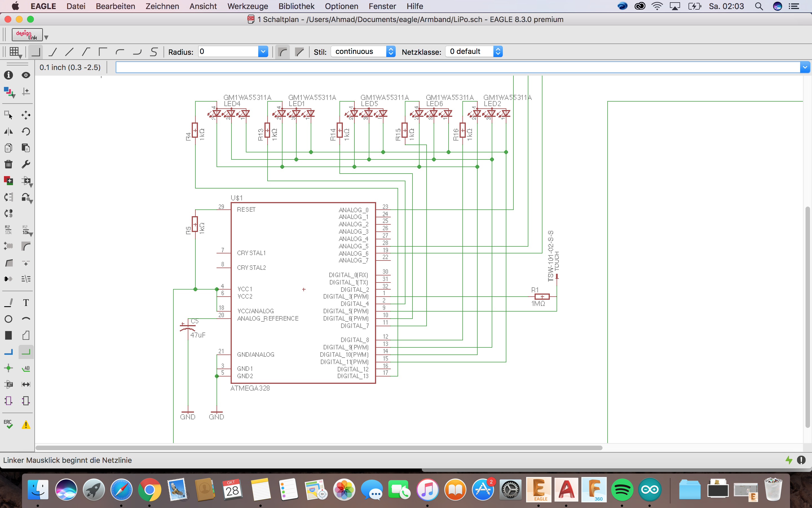This screenshot has height=508, width=812.
Task: Select the Circle tool
Action: coord(8,319)
